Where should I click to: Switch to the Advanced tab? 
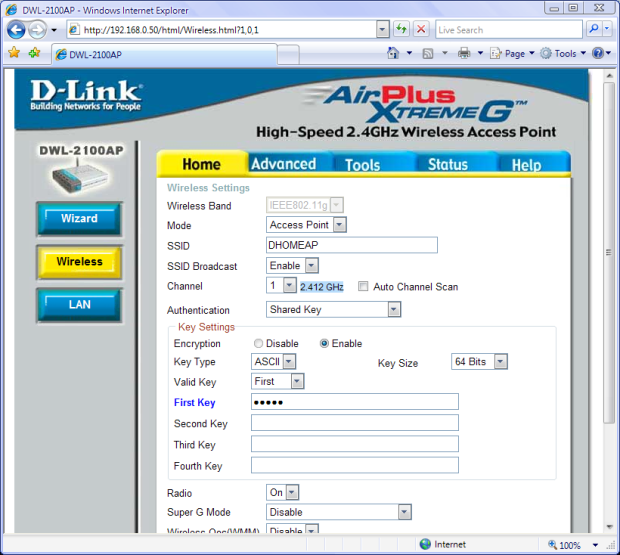click(284, 164)
